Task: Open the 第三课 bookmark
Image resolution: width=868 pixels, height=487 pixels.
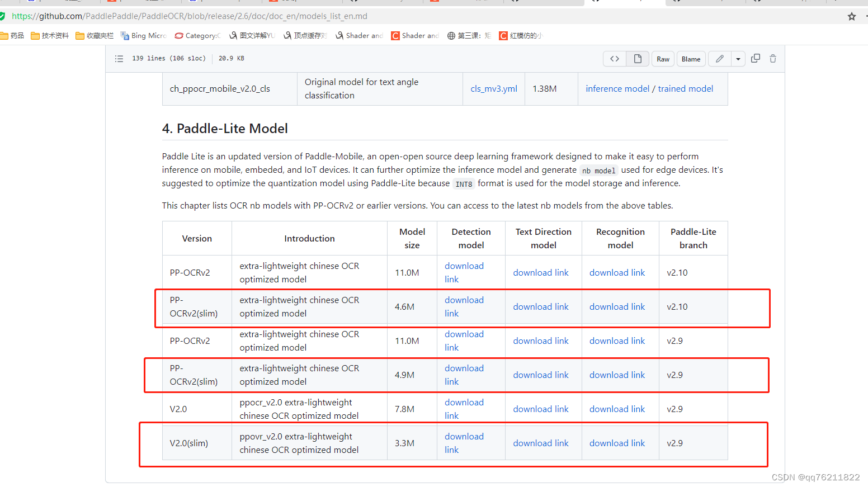Action: 469,36
